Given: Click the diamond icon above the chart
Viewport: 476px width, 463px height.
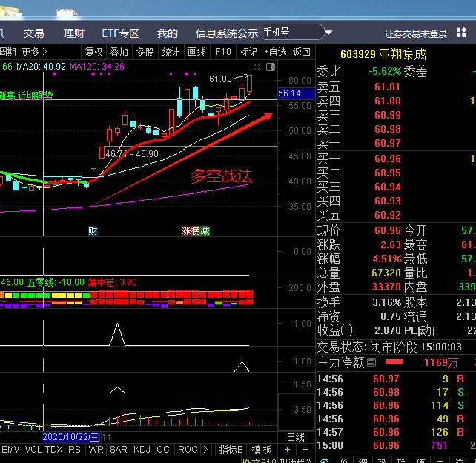Looking at the screenshot, I should (x=257, y=66).
